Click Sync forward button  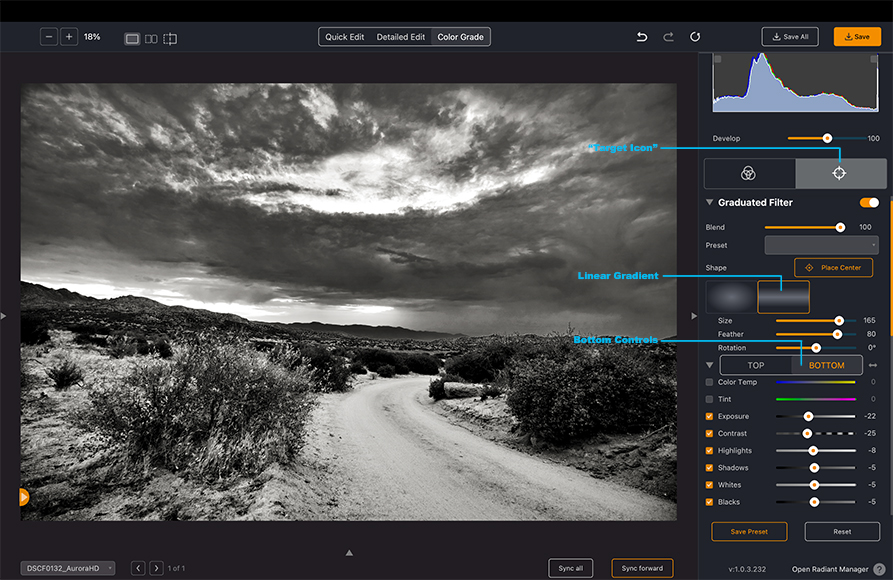click(x=642, y=568)
